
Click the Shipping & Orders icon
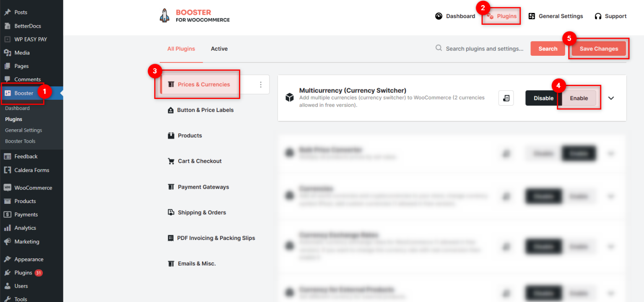click(x=171, y=213)
